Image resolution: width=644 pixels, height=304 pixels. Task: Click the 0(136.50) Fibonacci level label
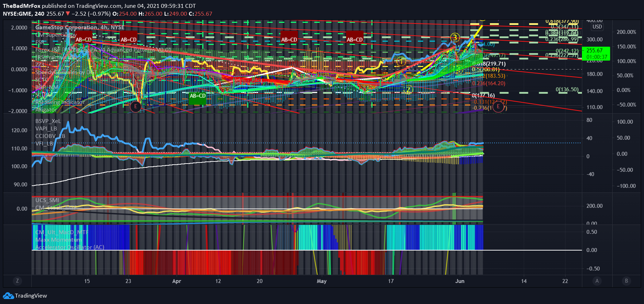pyautogui.click(x=567, y=89)
